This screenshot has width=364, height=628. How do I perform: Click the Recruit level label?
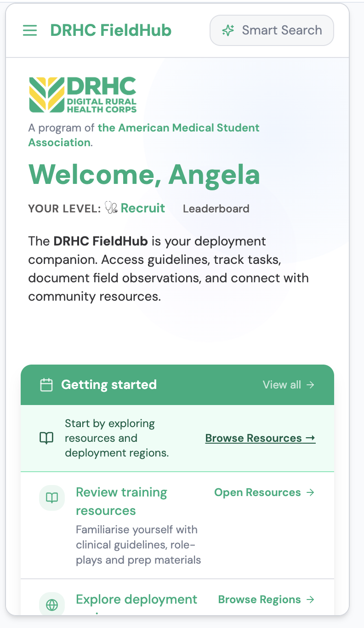click(143, 208)
